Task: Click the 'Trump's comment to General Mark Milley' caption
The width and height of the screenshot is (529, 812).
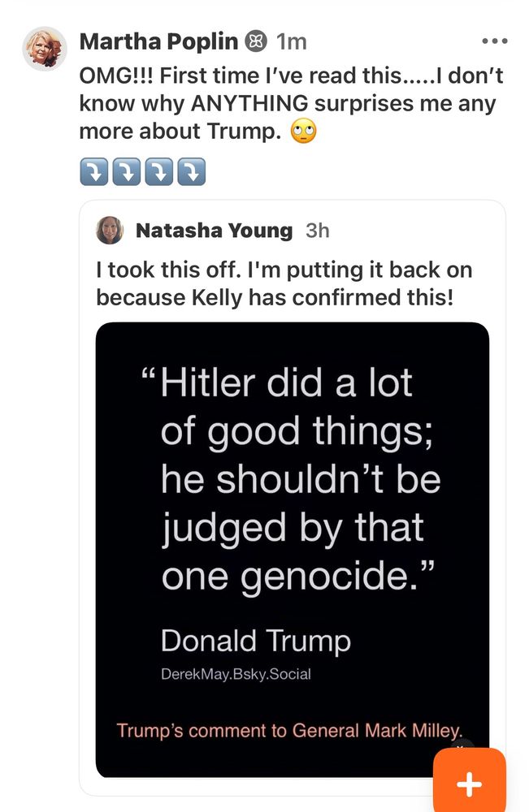Action: click(290, 729)
